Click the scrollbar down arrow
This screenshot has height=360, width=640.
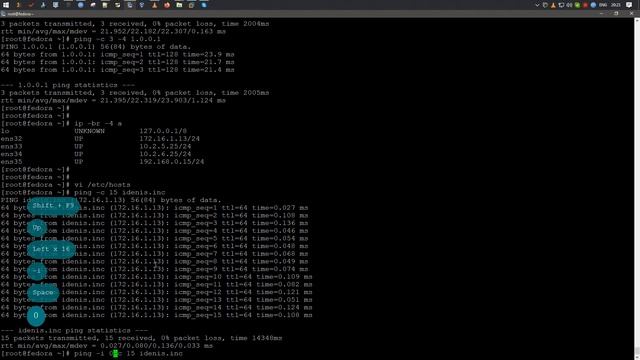tap(637, 357)
